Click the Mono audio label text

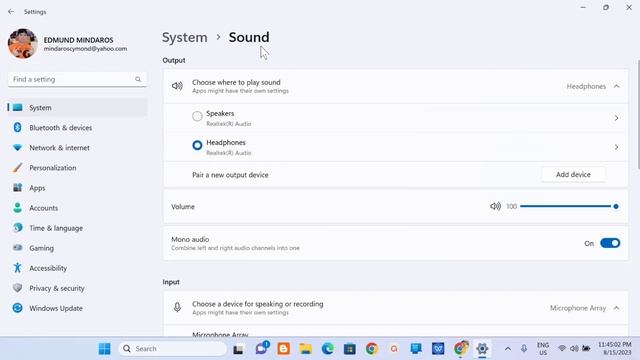[x=190, y=240]
